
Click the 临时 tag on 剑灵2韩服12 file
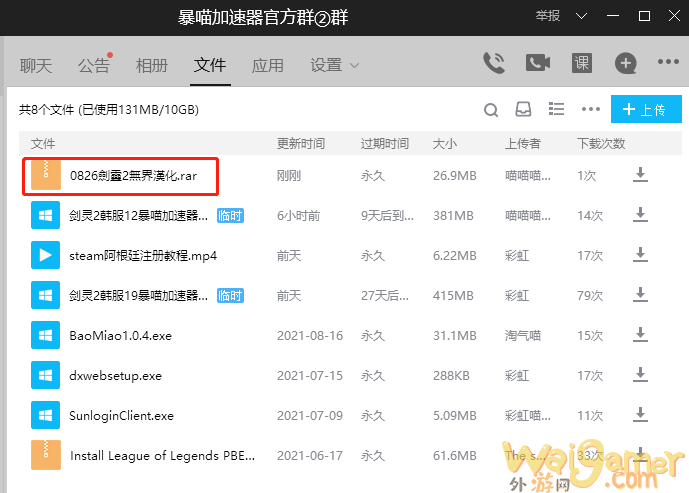[x=230, y=215]
